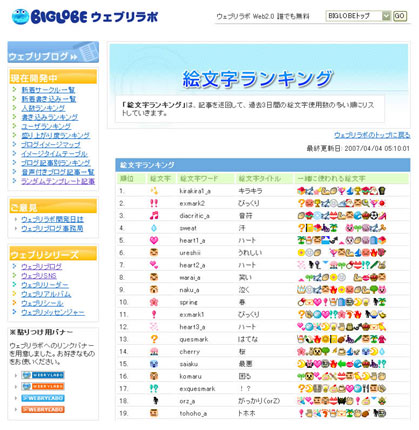Click the kirakira1_a sparkle emoji icon

point(154,191)
